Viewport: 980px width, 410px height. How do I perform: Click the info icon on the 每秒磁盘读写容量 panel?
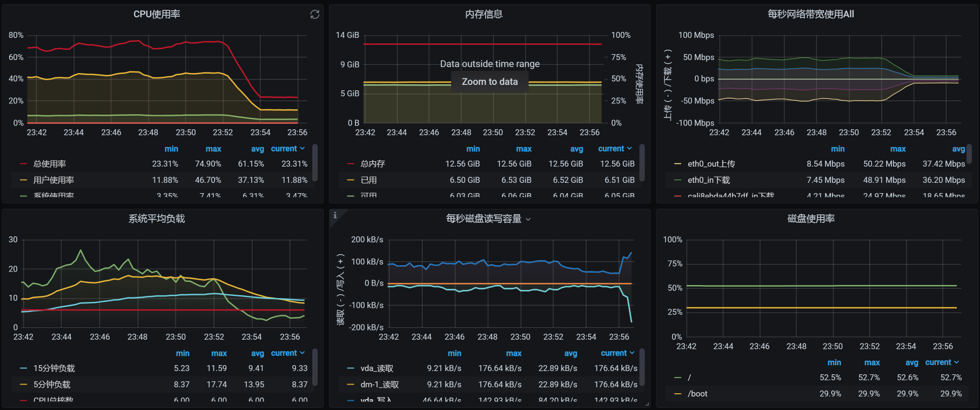tap(335, 215)
